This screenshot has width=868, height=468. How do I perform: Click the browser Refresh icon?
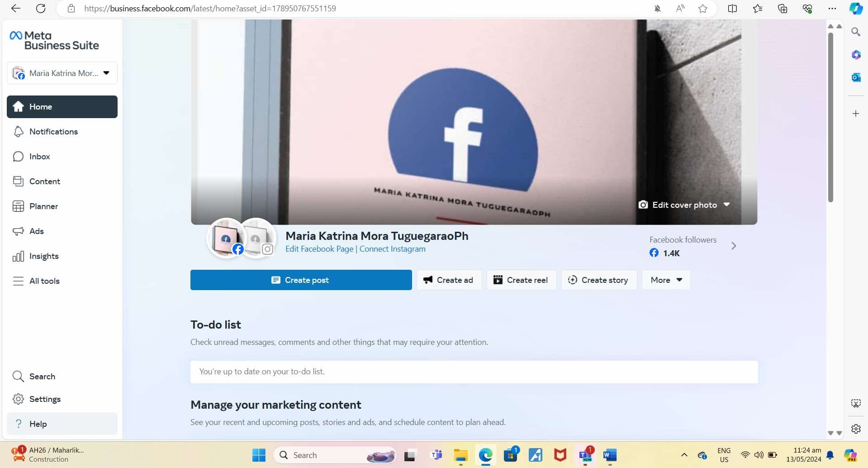pos(41,9)
